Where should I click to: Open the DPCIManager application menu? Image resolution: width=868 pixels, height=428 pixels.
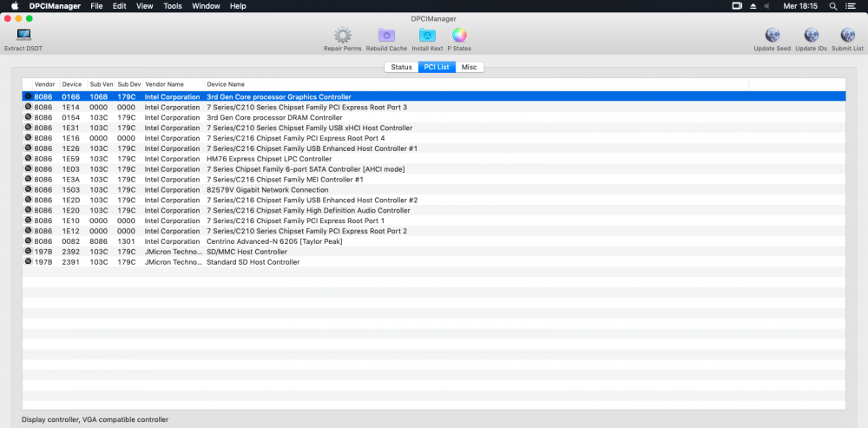(55, 6)
